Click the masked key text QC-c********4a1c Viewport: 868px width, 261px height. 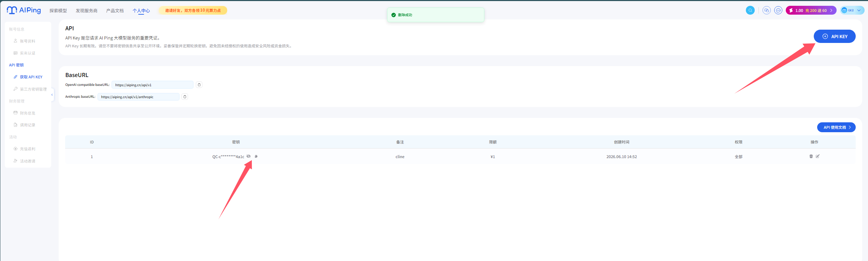228,157
